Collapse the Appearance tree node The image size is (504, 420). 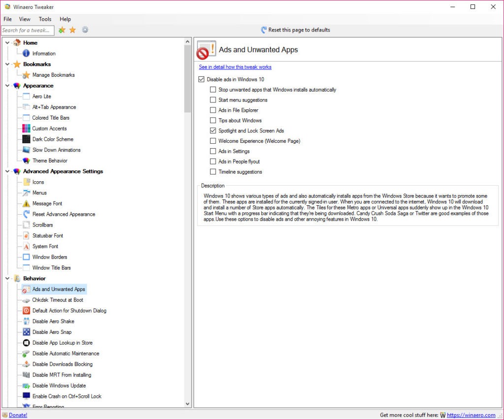(7, 86)
